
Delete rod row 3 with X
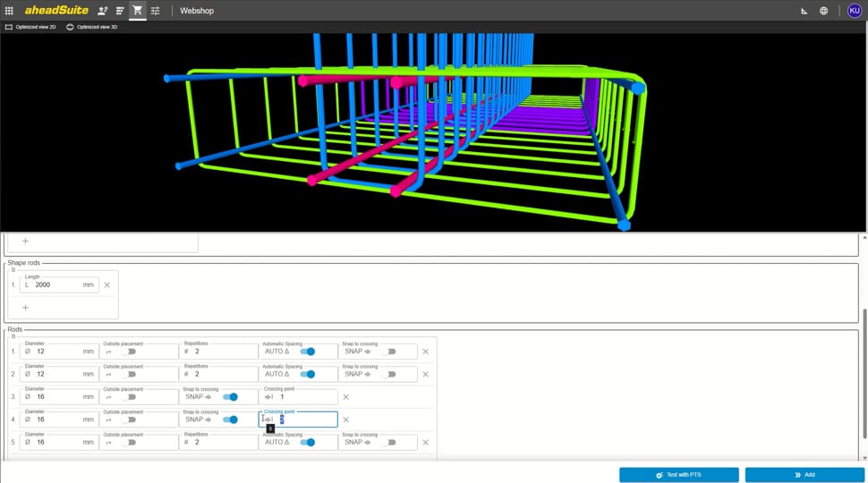point(346,396)
